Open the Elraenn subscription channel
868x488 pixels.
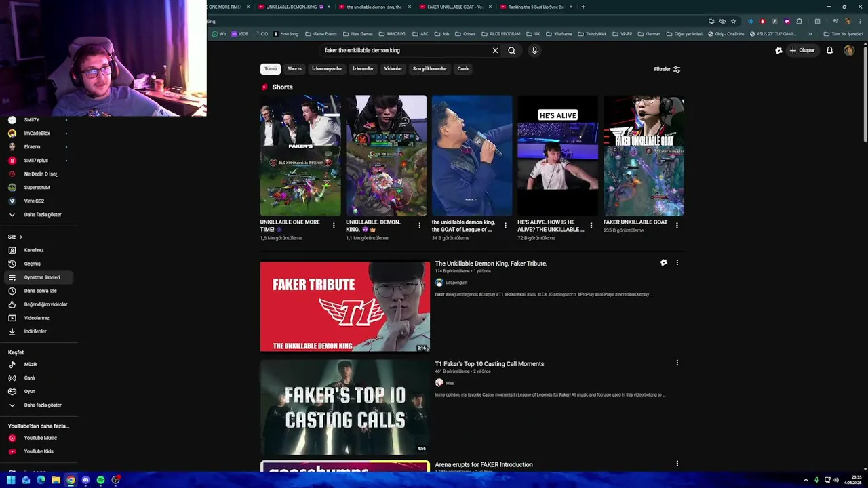39,147
